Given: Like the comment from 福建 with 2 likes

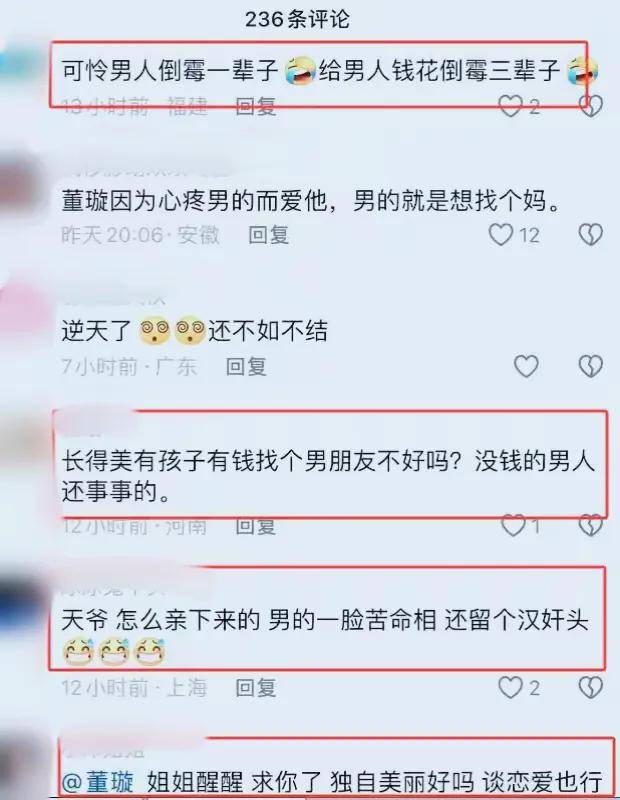Looking at the screenshot, I should pyautogui.click(x=511, y=107).
